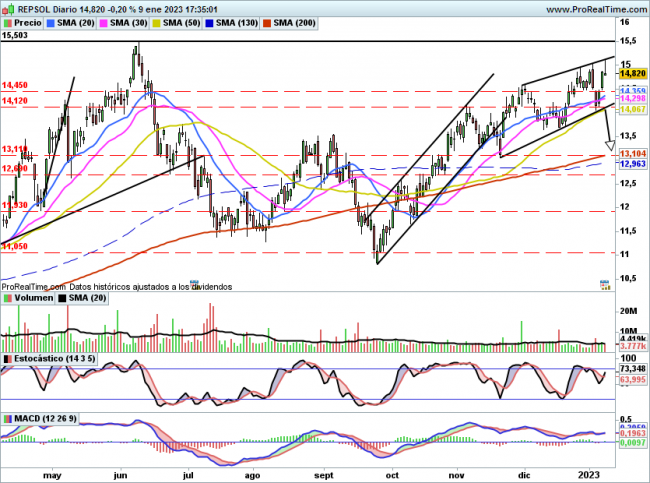
Task: Select the SMA (20) legend label
Action: pyautogui.click(x=77, y=21)
